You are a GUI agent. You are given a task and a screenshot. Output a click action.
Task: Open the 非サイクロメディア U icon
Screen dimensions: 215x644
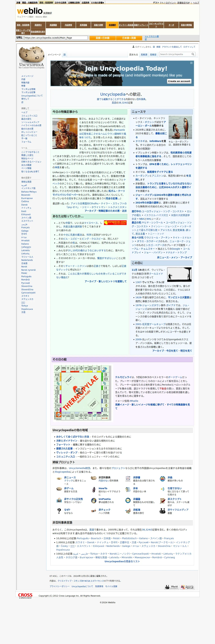pos(162,511)
